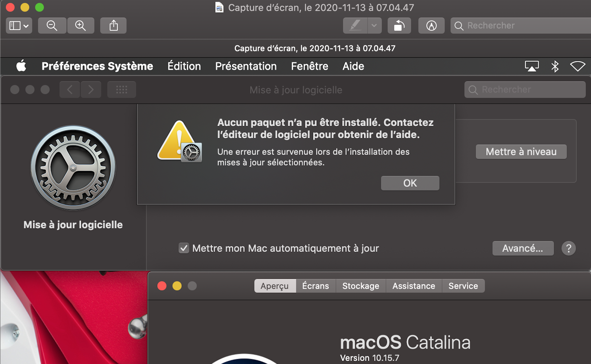591x364 pixels.
Task: Click the AirPlay menu bar icon
Action: click(x=532, y=66)
